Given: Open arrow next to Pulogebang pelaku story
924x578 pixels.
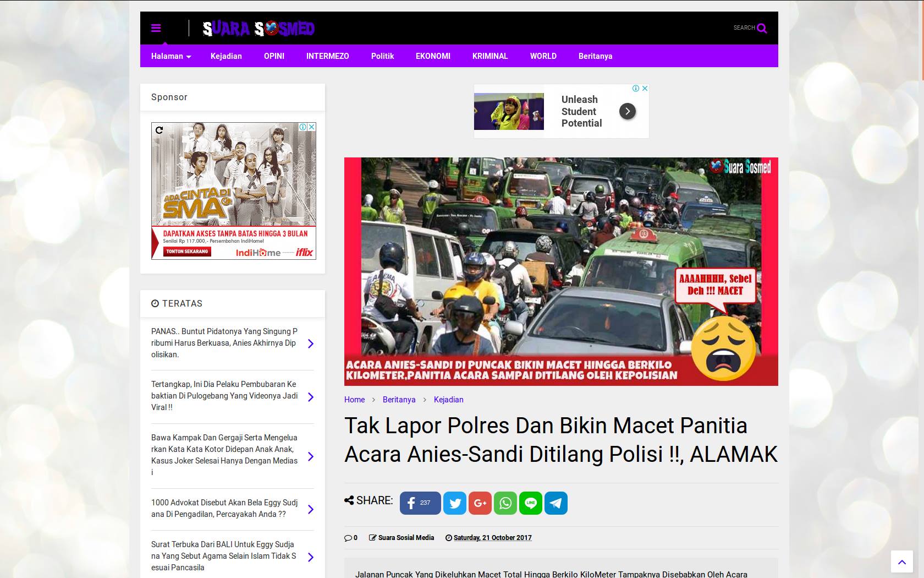Looking at the screenshot, I should (x=311, y=397).
